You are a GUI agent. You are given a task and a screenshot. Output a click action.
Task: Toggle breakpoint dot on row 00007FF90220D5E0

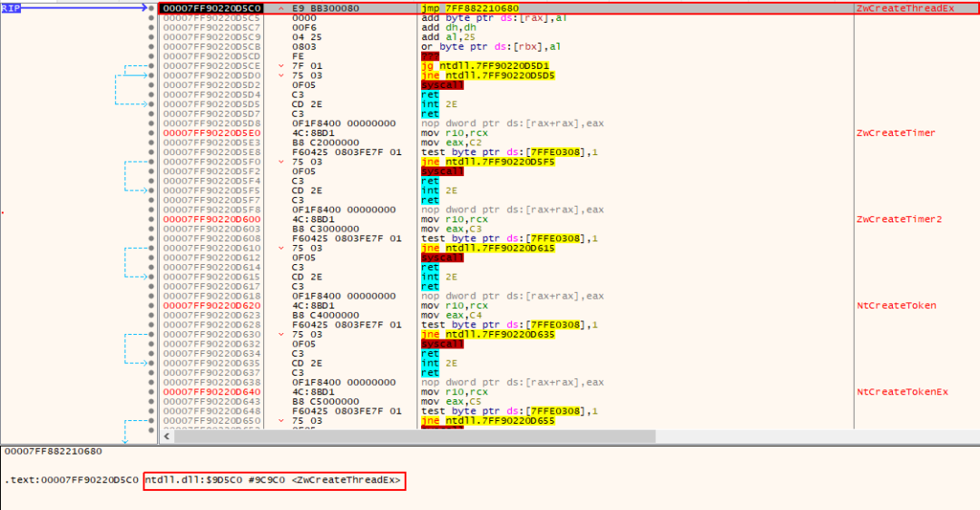click(x=152, y=133)
